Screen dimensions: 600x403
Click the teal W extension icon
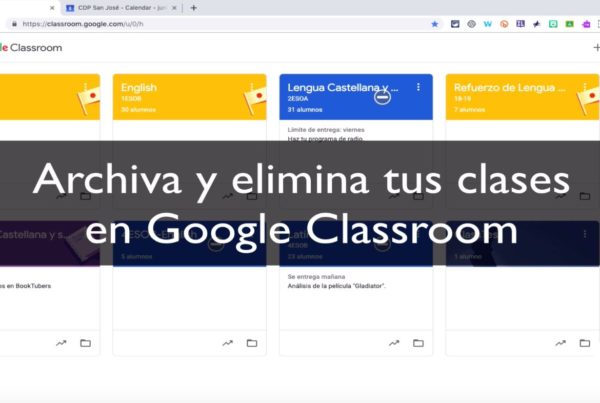pos(488,24)
